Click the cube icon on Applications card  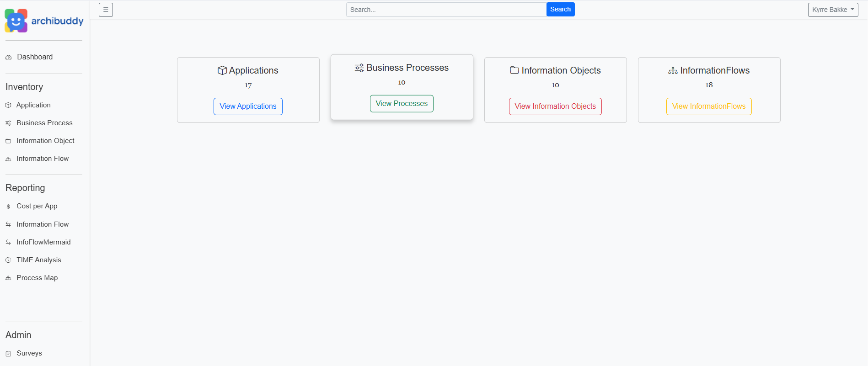[x=222, y=70]
